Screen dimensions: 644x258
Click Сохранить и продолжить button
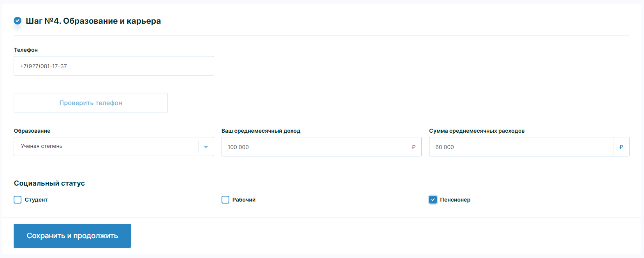[72, 236]
